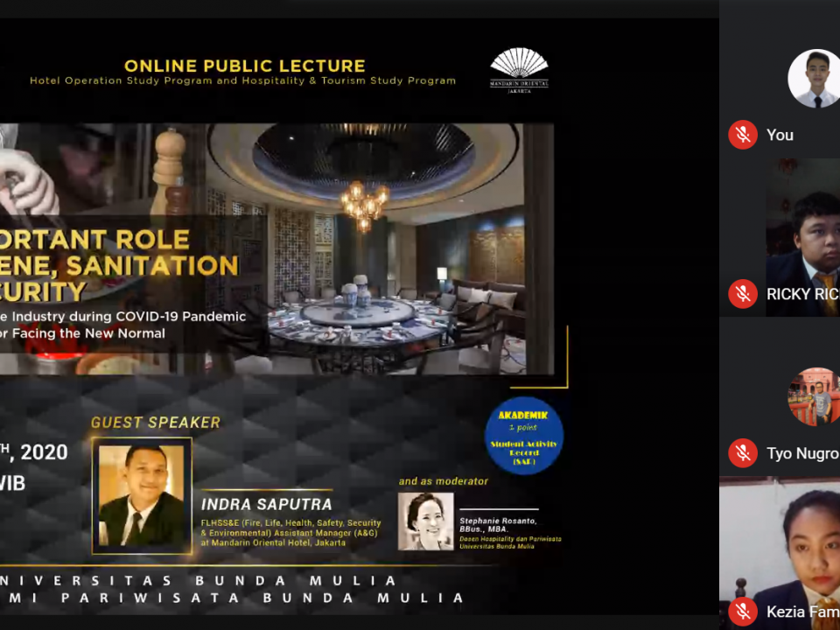The height and width of the screenshot is (630, 840).
Task: Click the "Tyo Nugro" participant name
Action: coord(803,453)
